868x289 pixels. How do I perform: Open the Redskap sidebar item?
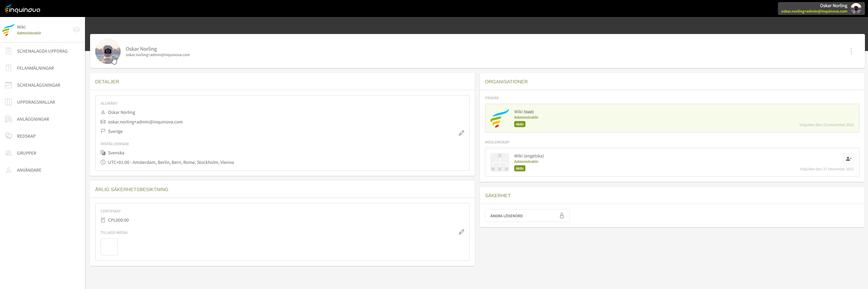[26, 136]
